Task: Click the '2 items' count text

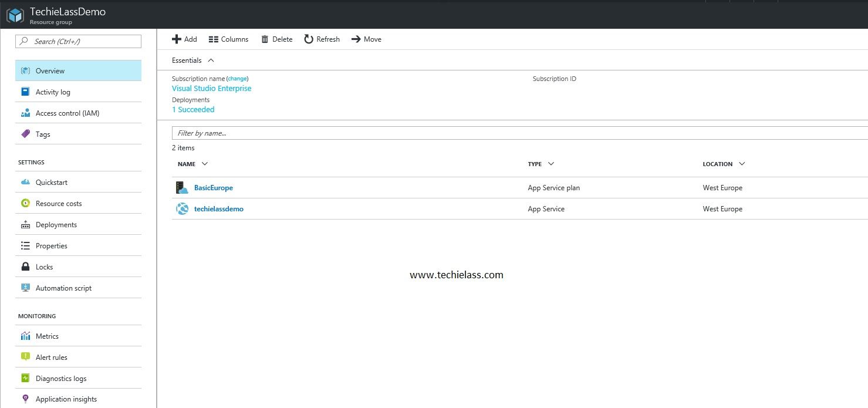Action: pyautogui.click(x=183, y=148)
